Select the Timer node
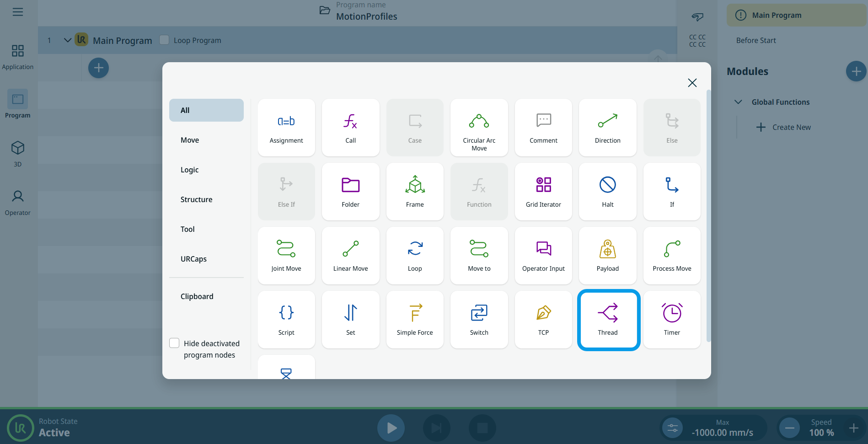Viewport: 868px width, 444px height. (671, 320)
